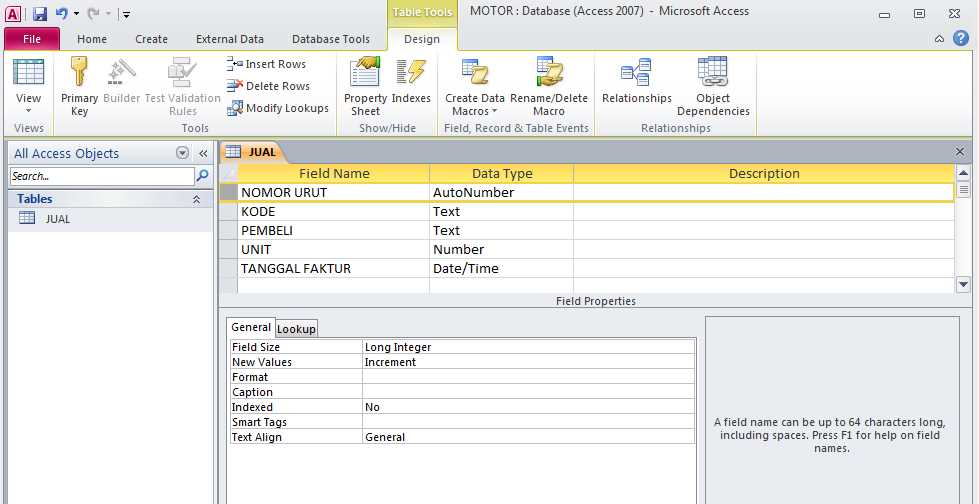Click the Redo icon in quick access toolbar

(x=94, y=13)
